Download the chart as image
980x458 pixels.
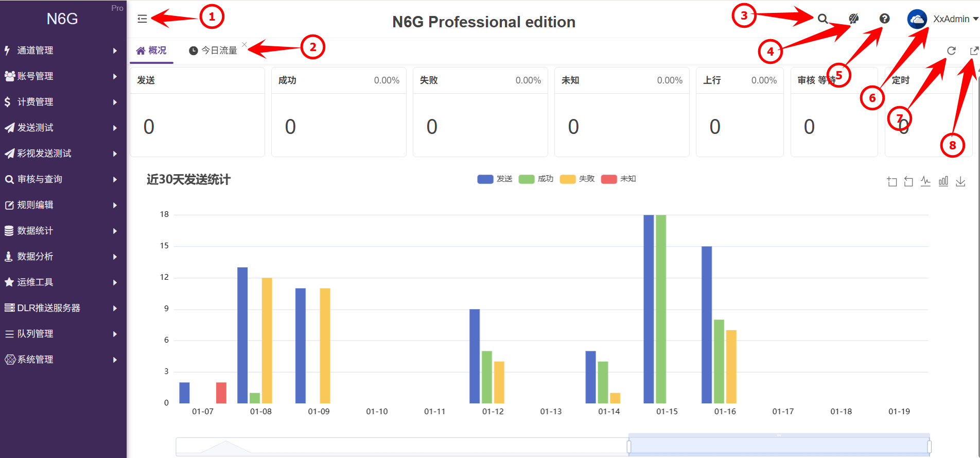pos(960,181)
